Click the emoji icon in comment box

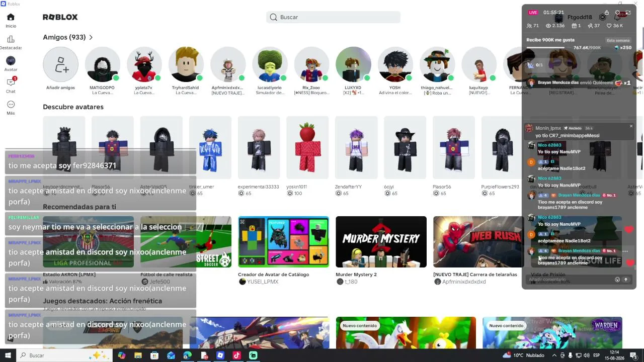(x=617, y=280)
